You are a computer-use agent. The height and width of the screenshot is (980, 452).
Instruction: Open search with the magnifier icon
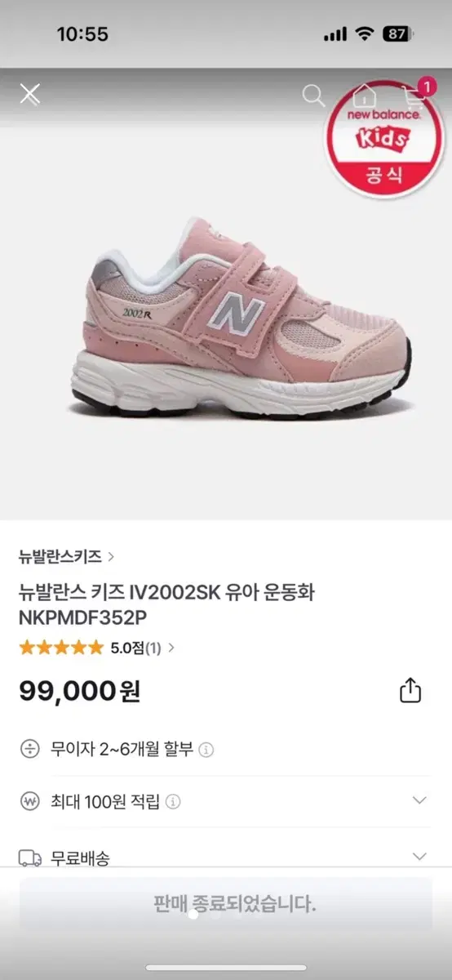(x=313, y=95)
